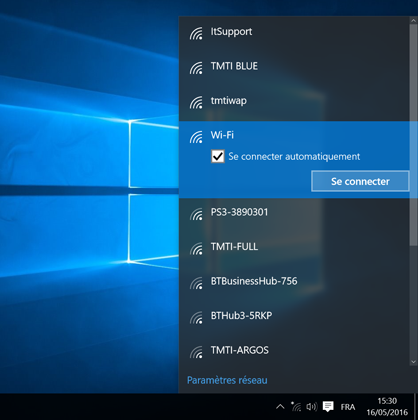This screenshot has width=418, height=420.
Task: Click the scroll up arrow of network list
Action: (413, 20)
